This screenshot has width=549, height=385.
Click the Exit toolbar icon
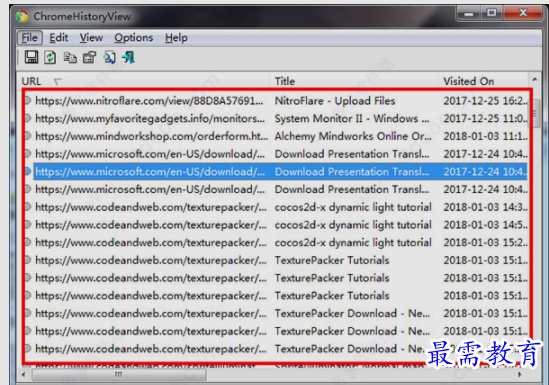pyautogui.click(x=128, y=57)
